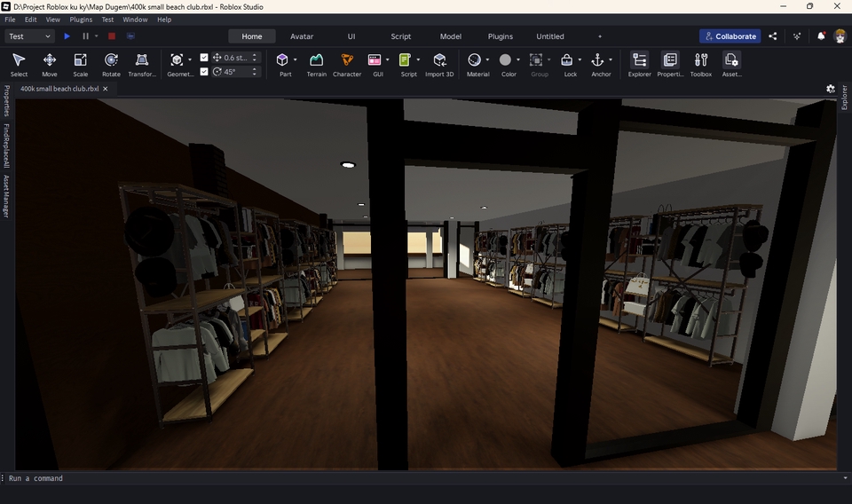
Task: Open the Import 3D tool
Action: 439,64
